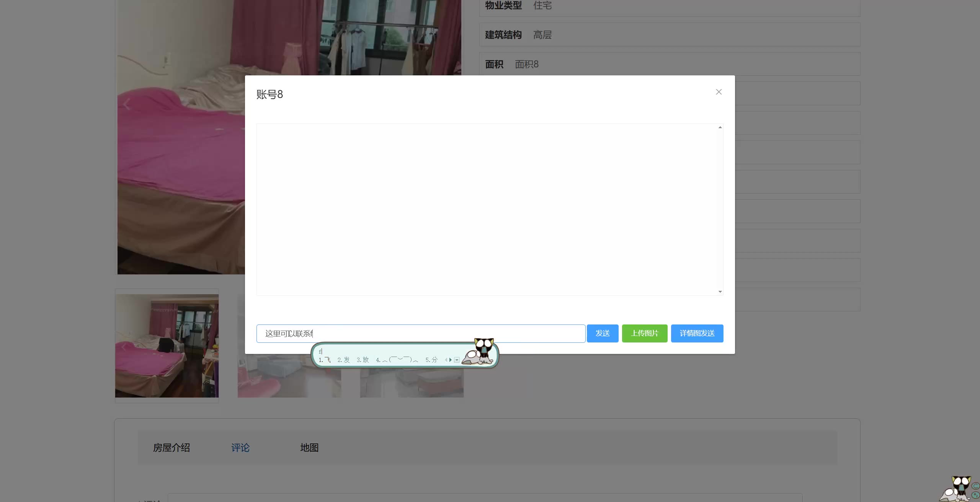
Task: Select IME candidate 5 分
Action: [431, 360]
